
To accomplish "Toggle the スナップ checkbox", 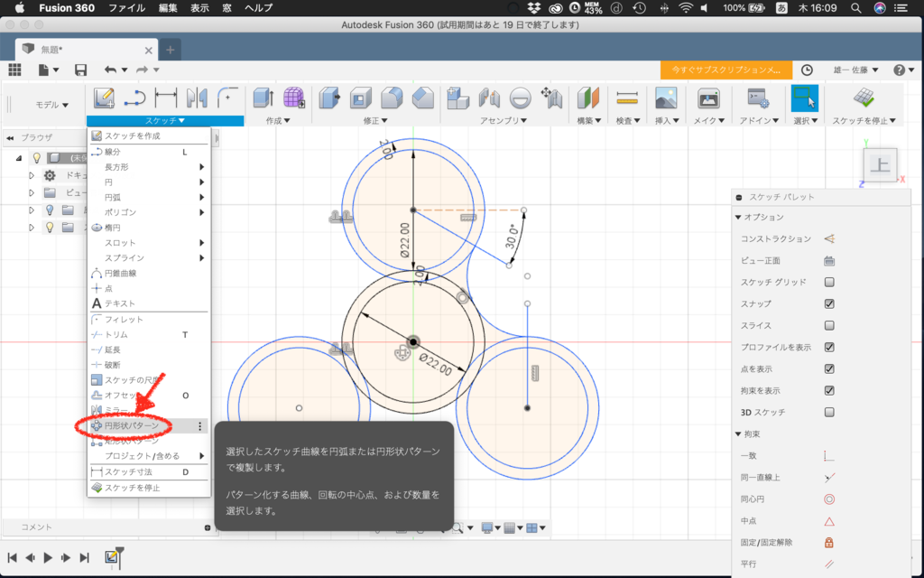I will pyautogui.click(x=829, y=303).
